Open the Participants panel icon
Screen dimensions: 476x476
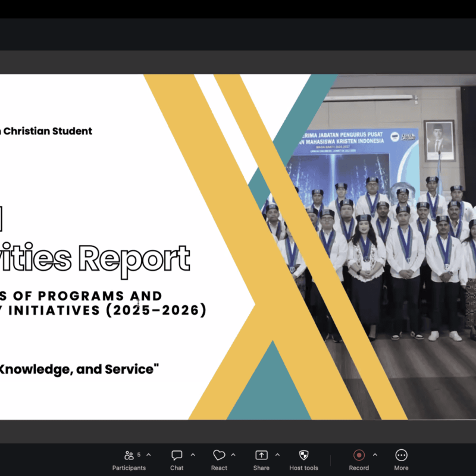129,455
